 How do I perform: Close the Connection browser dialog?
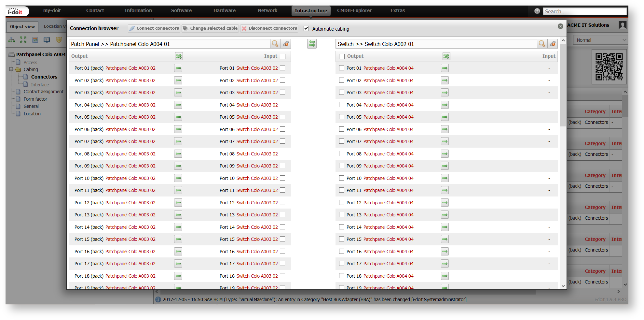coord(560,26)
